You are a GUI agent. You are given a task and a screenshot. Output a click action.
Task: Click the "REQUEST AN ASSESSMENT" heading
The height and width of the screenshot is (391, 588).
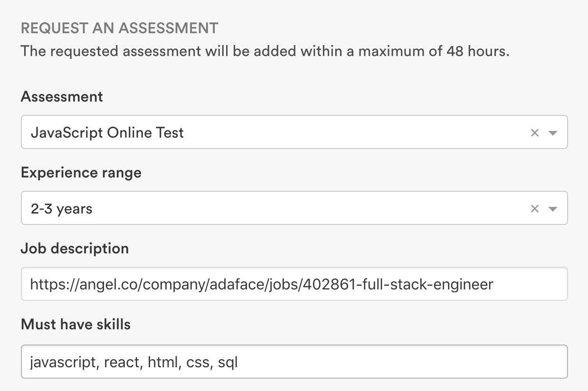119,28
